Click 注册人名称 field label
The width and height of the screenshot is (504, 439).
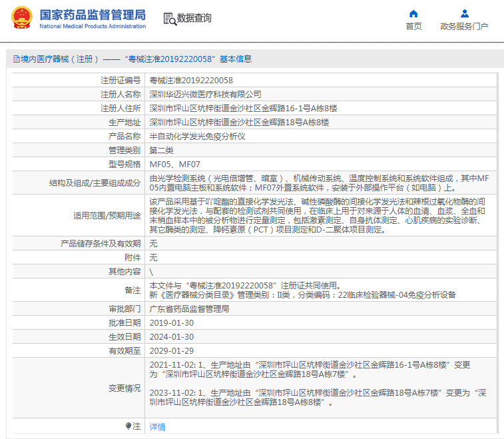coord(121,94)
